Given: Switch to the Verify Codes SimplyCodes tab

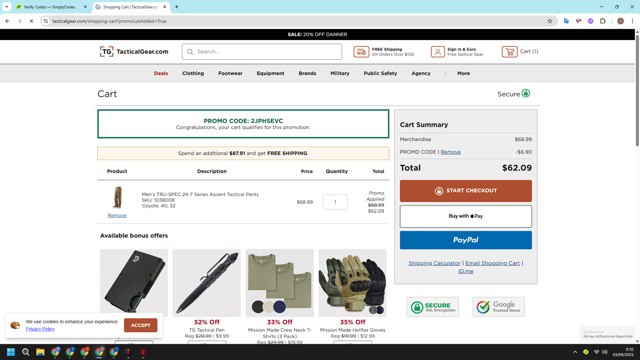Looking at the screenshot, I should 49,7.
